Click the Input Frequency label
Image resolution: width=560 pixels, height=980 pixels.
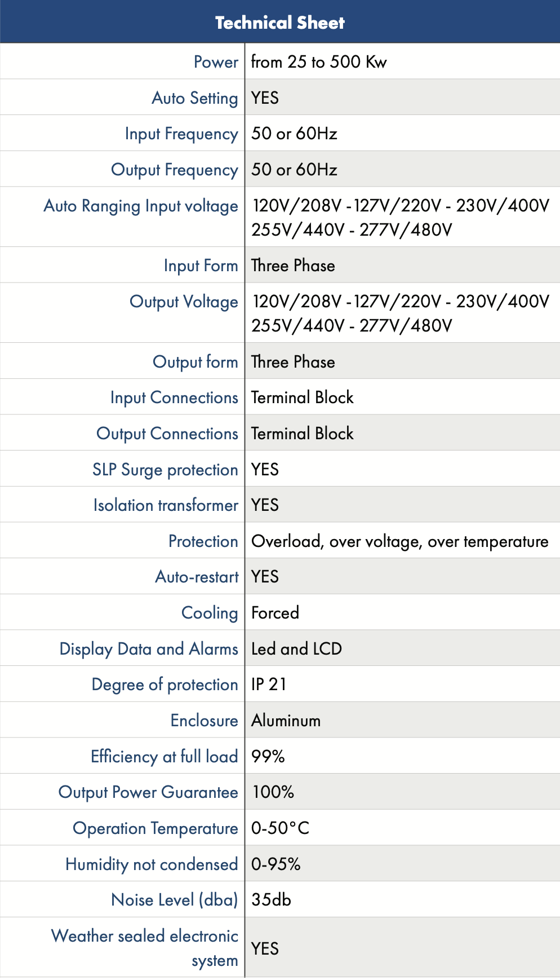pyautogui.click(x=181, y=134)
